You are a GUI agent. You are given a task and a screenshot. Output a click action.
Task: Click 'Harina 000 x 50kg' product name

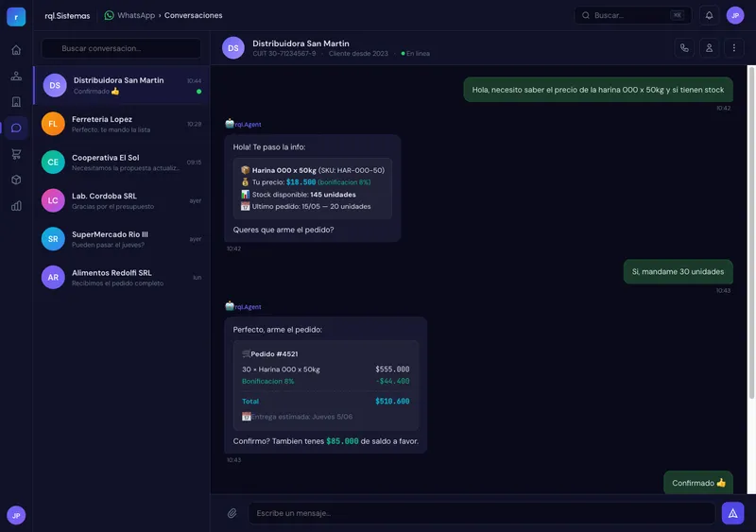(x=284, y=170)
